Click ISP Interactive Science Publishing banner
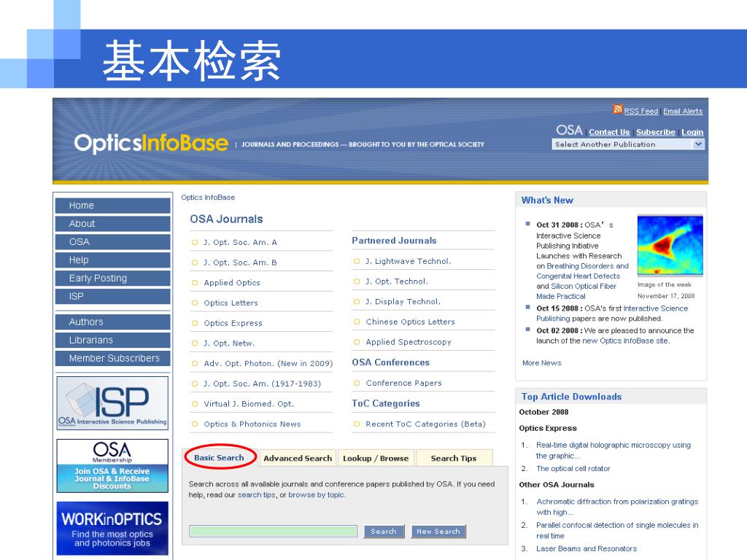 (112, 402)
